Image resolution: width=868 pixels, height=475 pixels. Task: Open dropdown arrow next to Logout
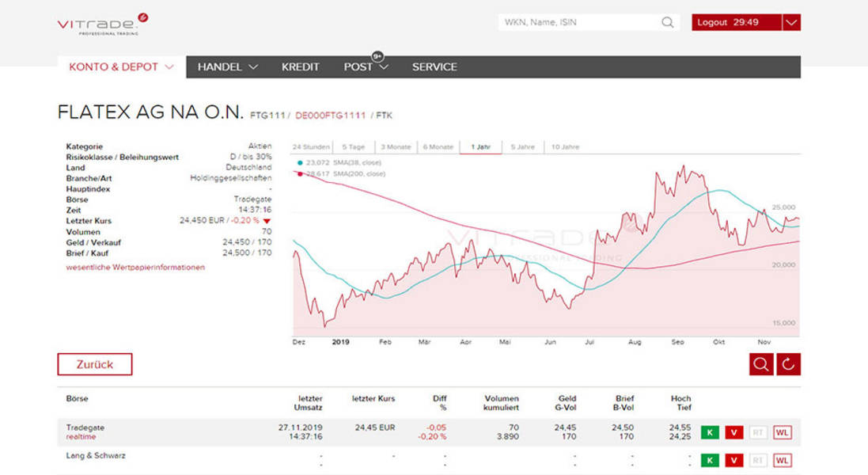click(791, 22)
